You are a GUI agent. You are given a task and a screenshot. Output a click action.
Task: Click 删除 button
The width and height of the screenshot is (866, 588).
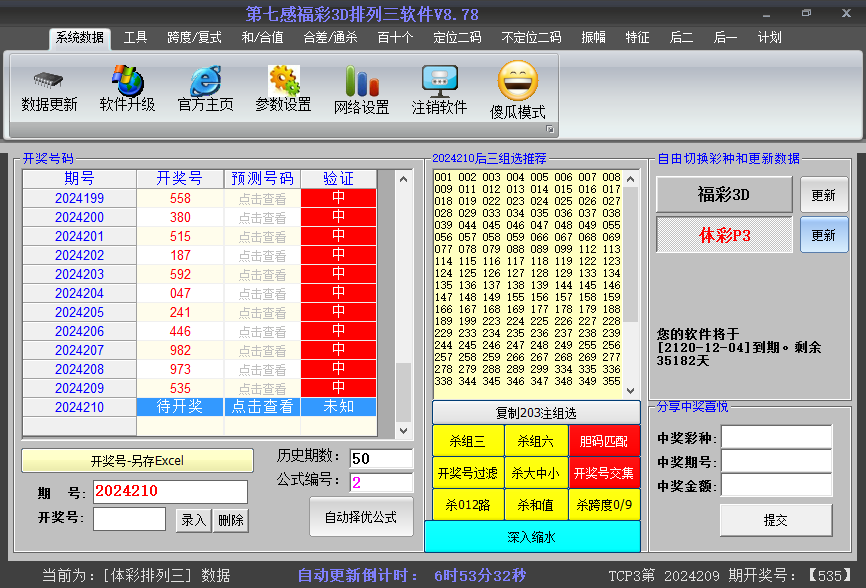231,520
